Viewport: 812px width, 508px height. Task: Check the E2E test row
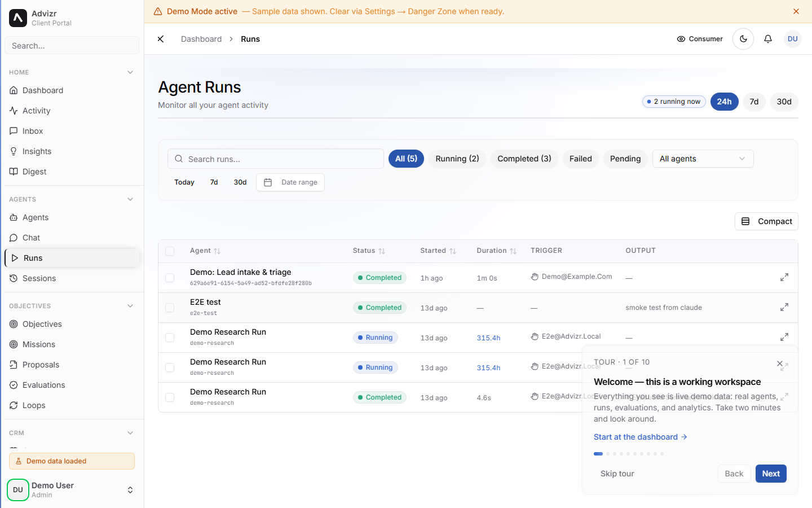tap(170, 308)
